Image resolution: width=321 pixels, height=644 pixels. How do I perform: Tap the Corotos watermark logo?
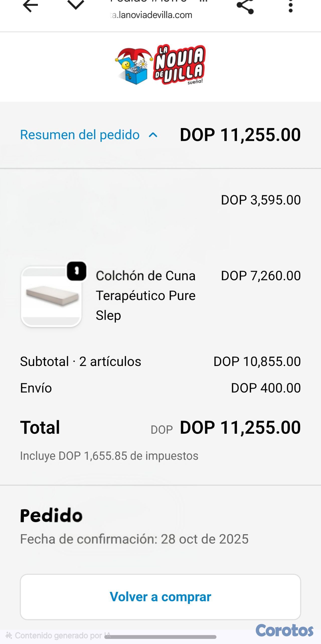click(284, 630)
